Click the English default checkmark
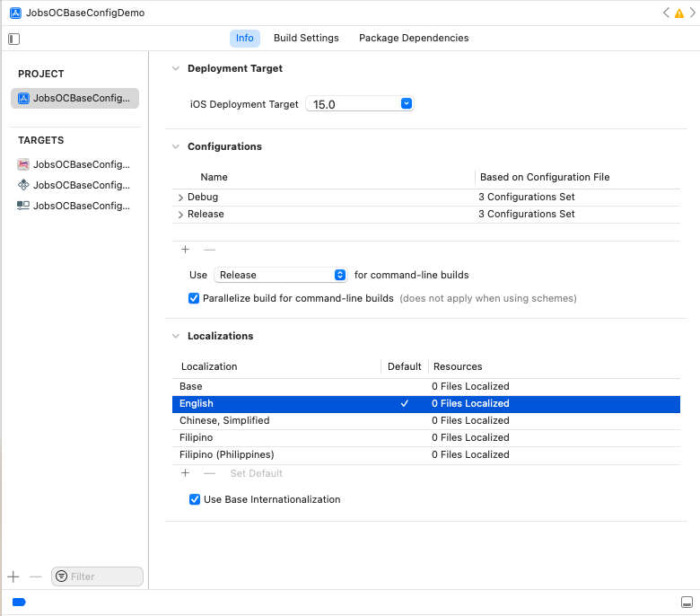Image resolution: width=700 pixels, height=616 pixels. [x=405, y=403]
